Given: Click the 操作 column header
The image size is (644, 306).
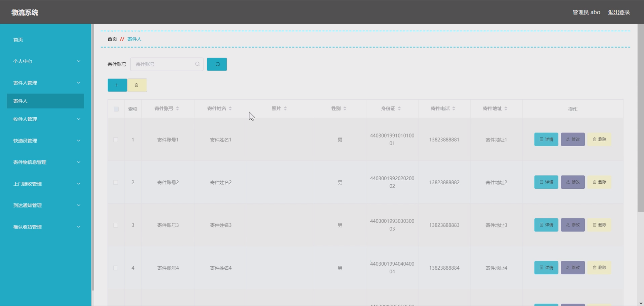Looking at the screenshot, I should pyautogui.click(x=573, y=109).
